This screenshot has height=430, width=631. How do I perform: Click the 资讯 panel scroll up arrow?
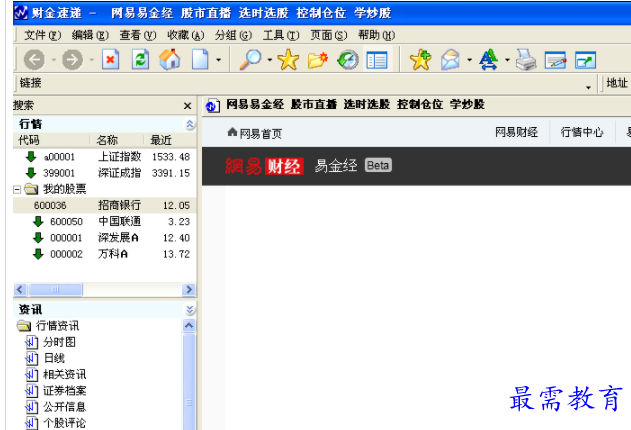[189, 325]
